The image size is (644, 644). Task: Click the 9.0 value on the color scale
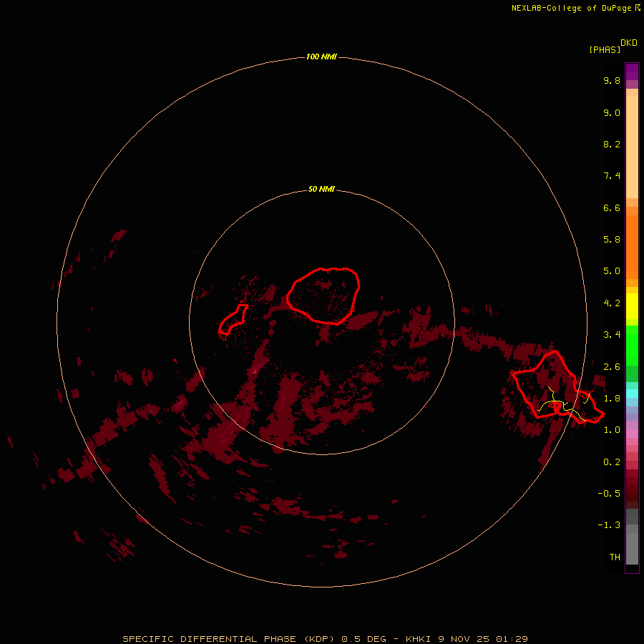pos(612,112)
